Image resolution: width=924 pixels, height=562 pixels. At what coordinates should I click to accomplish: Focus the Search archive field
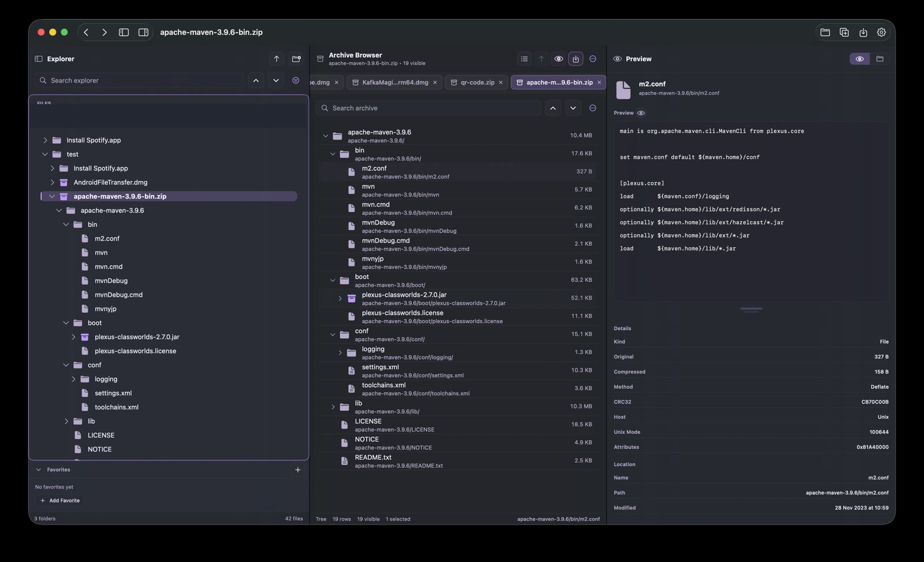tap(429, 108)
